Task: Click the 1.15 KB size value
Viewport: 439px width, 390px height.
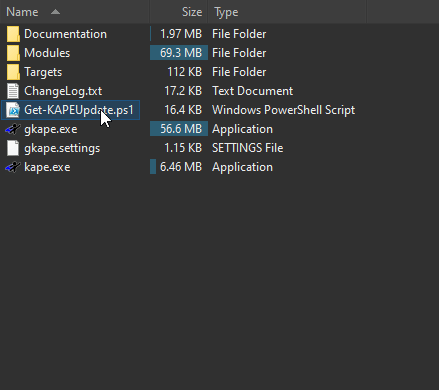Action: (x=183, y=148)
